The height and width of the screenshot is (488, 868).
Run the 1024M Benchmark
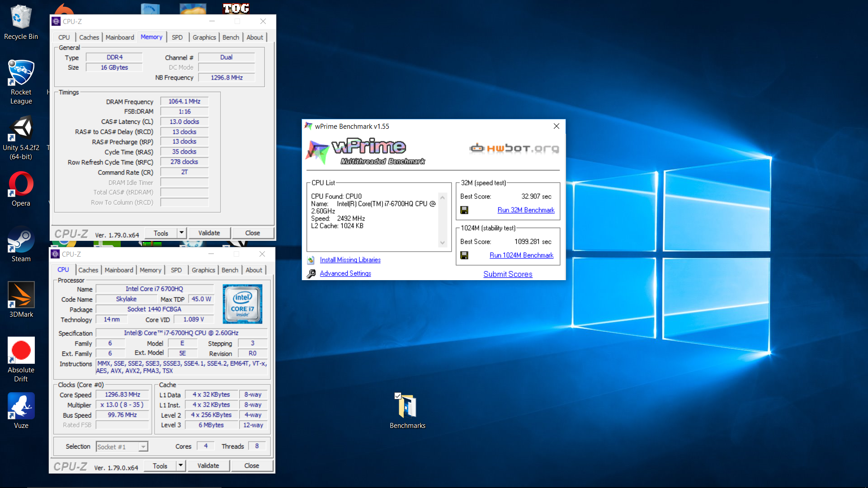point(521,255)
